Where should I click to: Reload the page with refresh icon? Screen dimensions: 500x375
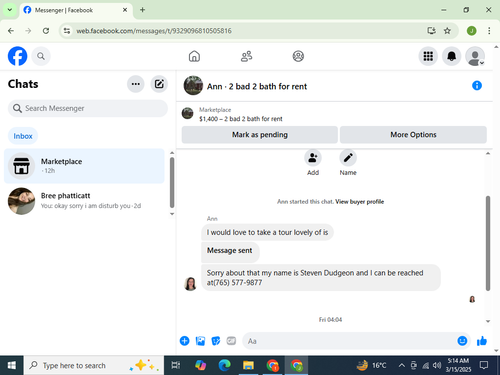point(46,31)
